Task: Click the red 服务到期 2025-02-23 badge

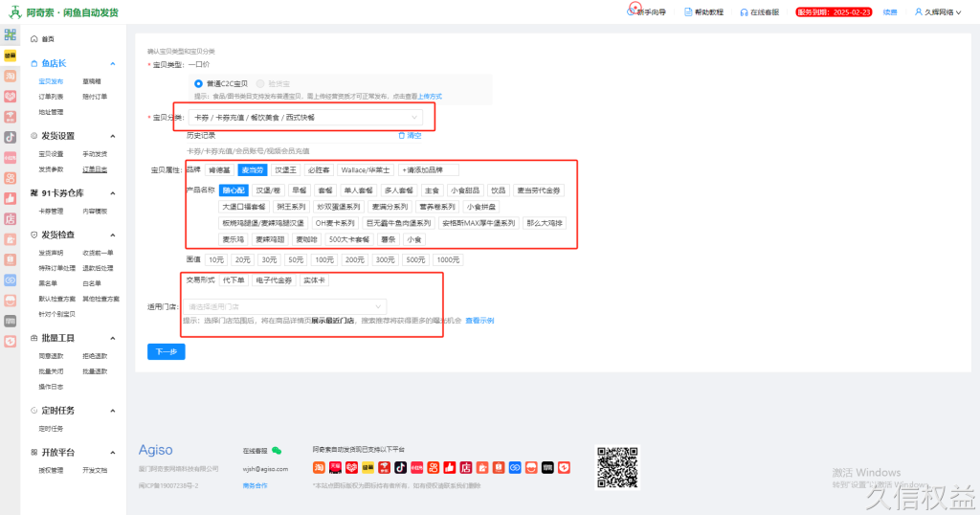Action: [834, 11]
